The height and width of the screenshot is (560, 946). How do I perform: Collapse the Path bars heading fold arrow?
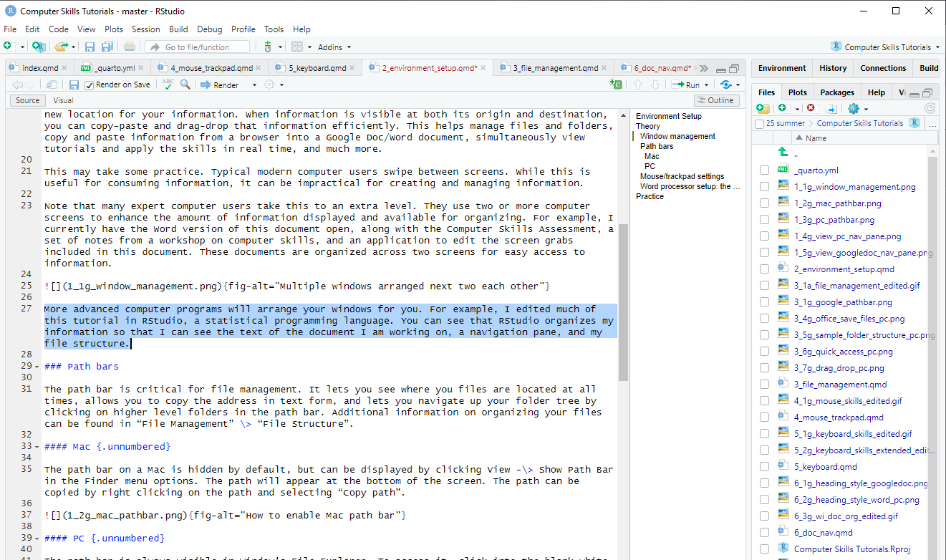(x=37, y=367)
